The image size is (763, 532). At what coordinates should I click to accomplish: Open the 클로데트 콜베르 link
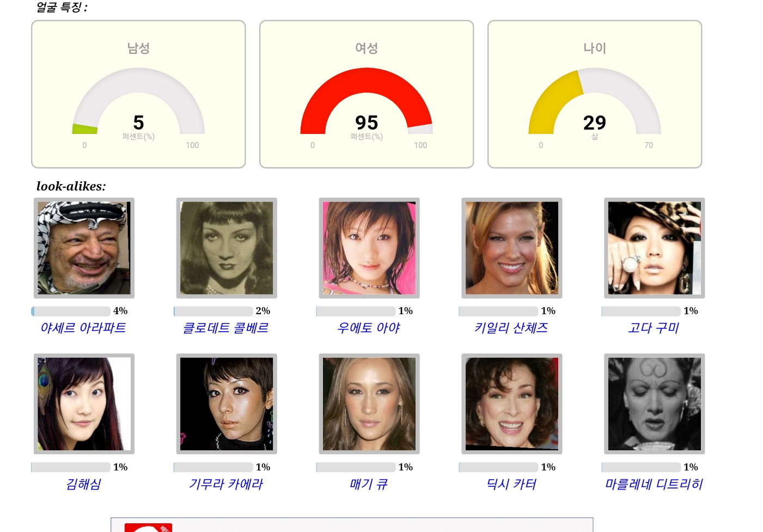point(225,328)
